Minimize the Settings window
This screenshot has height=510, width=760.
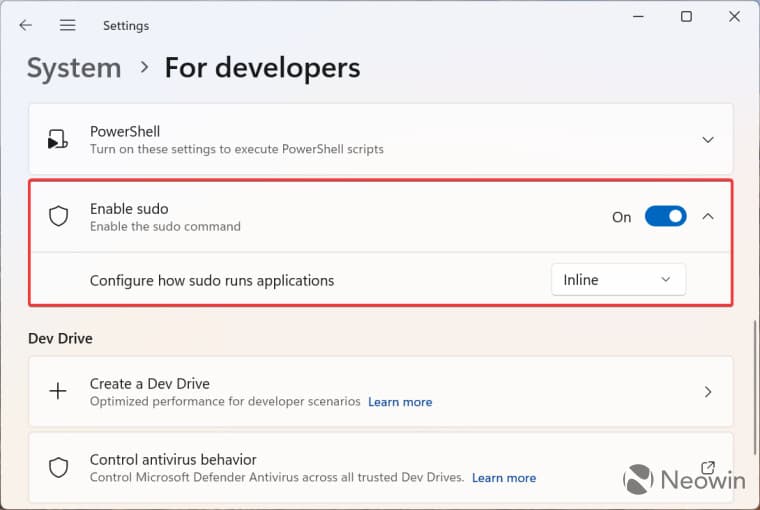pyautogui.click(x=639, y=17)
